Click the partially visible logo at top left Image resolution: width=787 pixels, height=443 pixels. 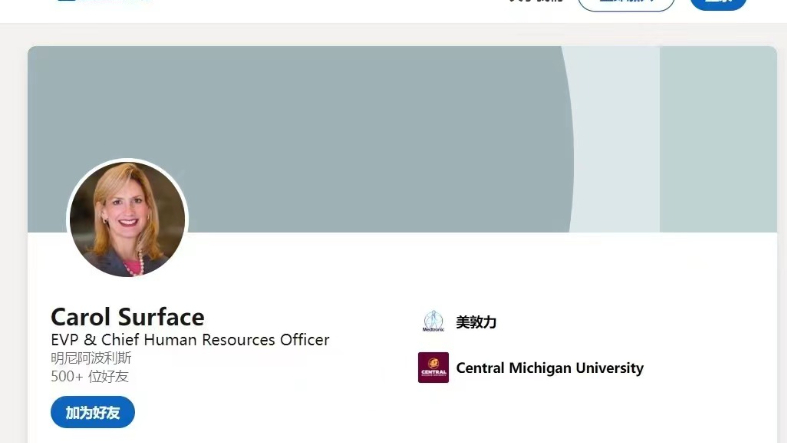(67, 2)
